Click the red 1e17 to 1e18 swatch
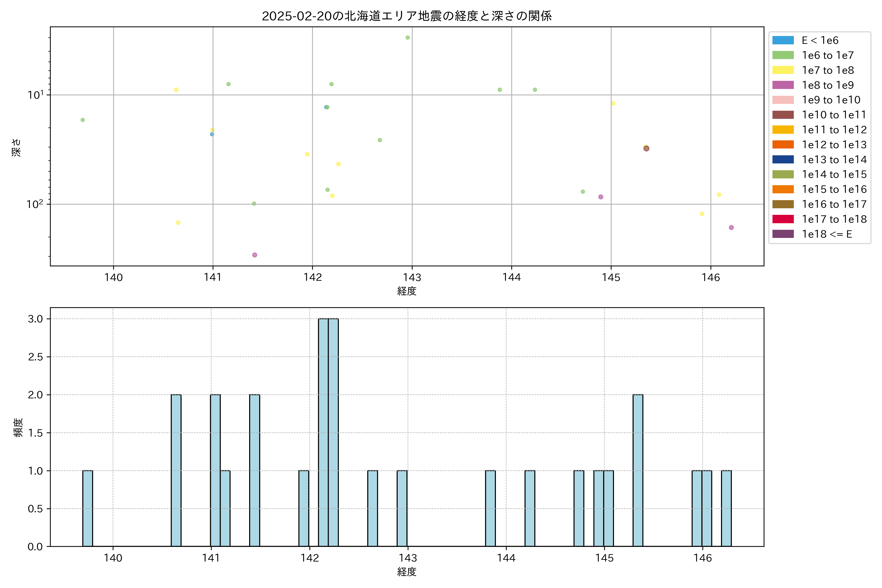Image resolution: width=882 pixels, height=588 pixels. [783, 219]
